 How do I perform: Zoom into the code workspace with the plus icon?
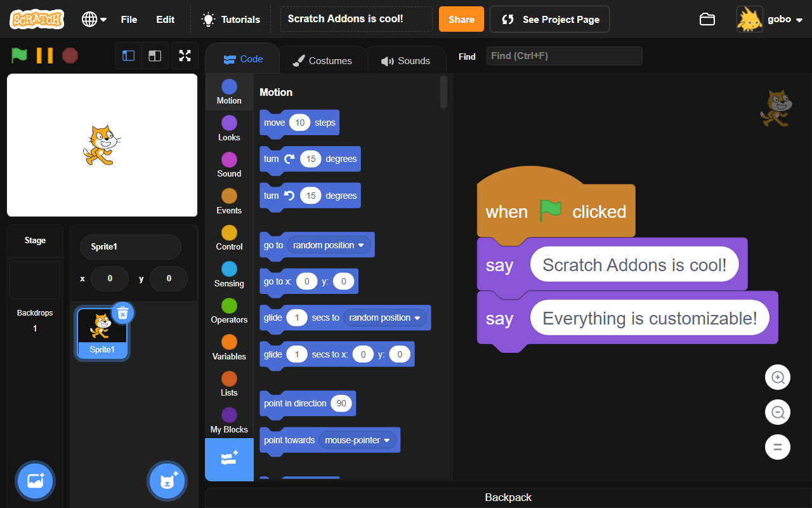click(x=778, y=377)
